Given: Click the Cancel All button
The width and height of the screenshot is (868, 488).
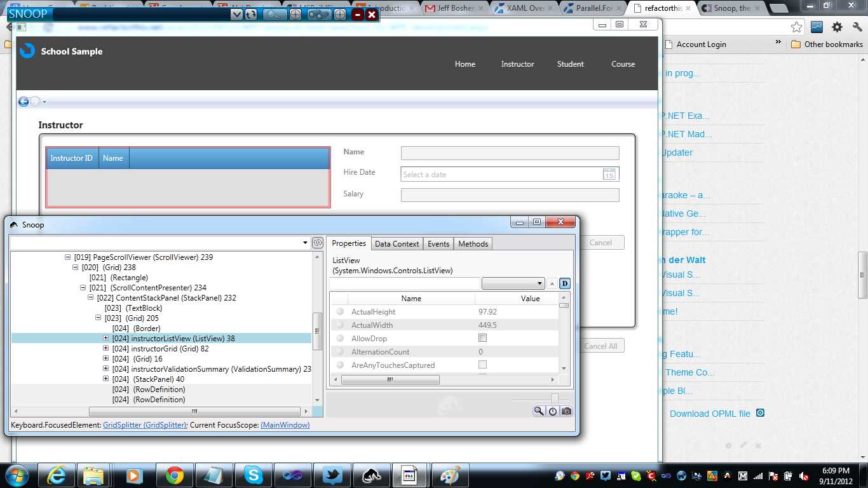Looking at the screenshot, I should [x=601, y=346].
